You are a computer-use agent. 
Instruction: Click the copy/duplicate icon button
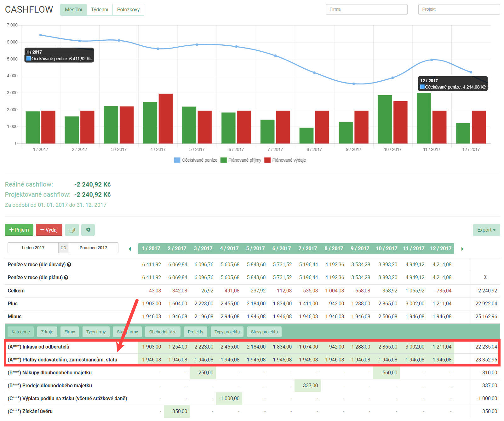[x=72, y=230]
